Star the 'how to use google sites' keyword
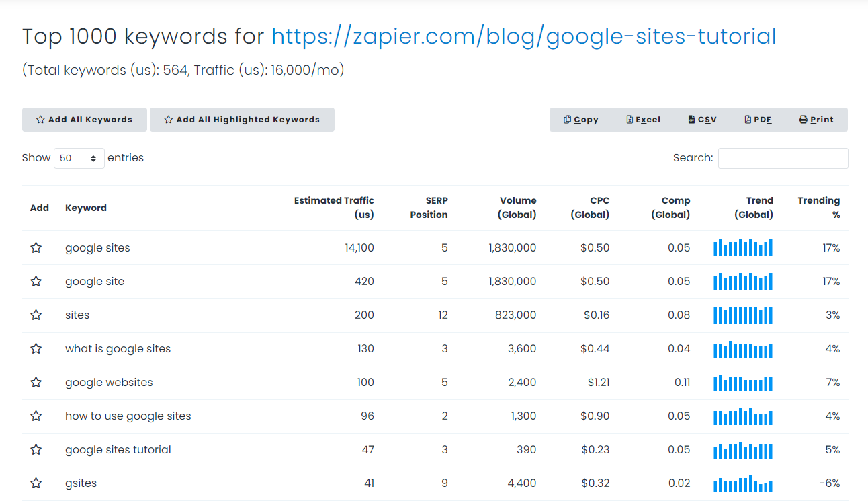Image resolution: width=868 pixels, height=503 pixels. click(x=36, y=416)
